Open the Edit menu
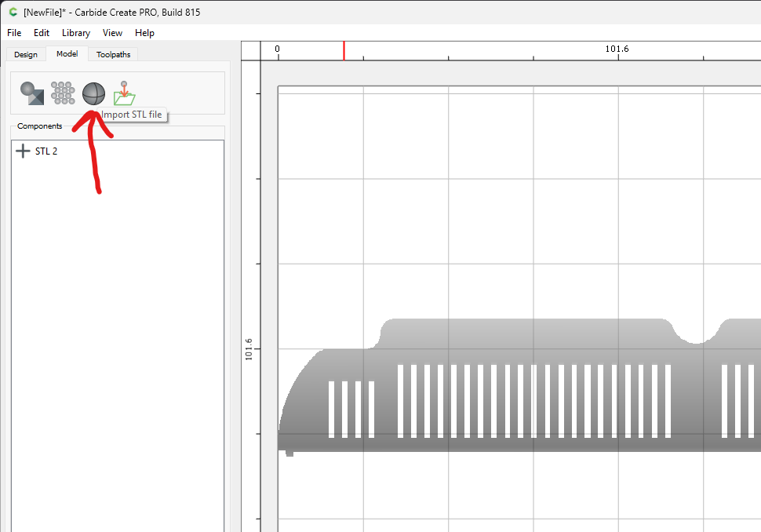This screenshot has height=532, width=761. coord(42,33)
